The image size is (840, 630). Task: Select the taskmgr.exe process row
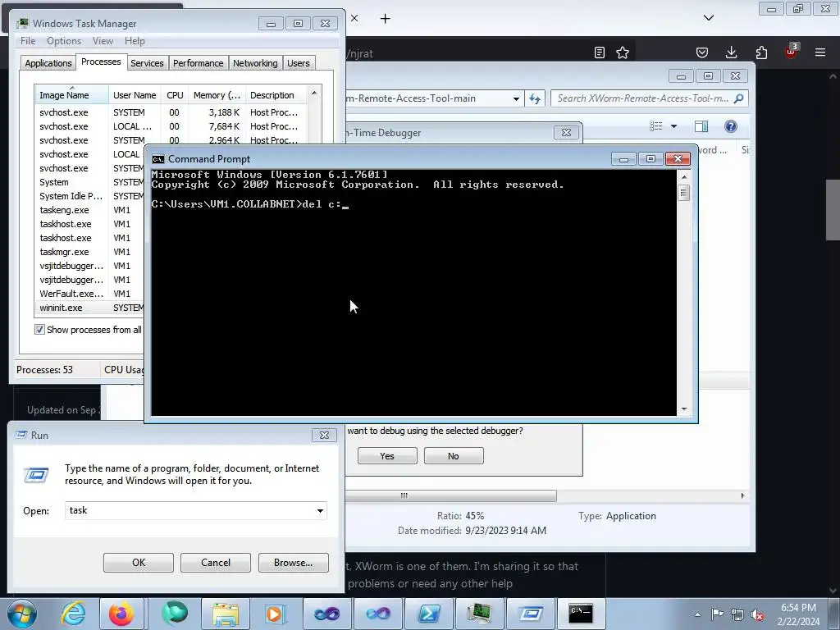click(89, 252)
